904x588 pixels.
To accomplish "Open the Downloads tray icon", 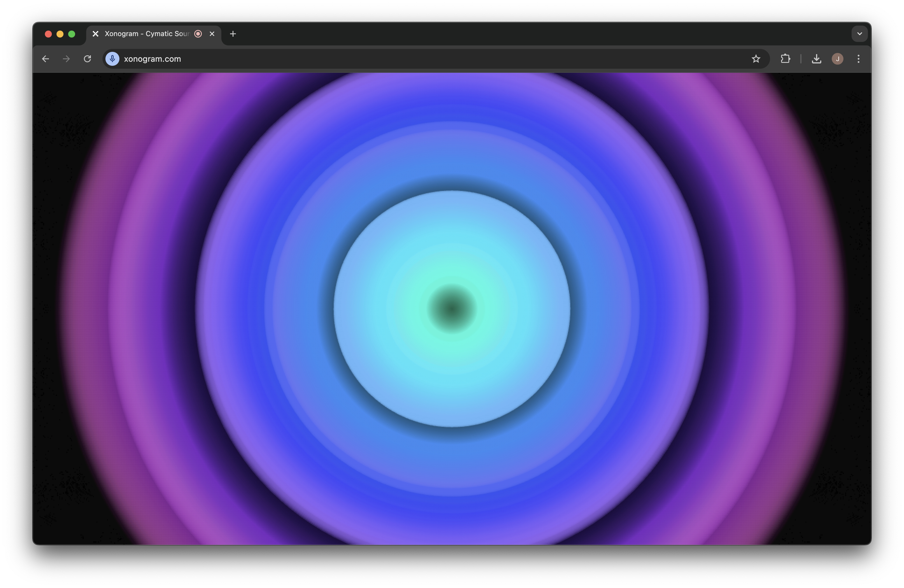I will click(x=816, y=59).
